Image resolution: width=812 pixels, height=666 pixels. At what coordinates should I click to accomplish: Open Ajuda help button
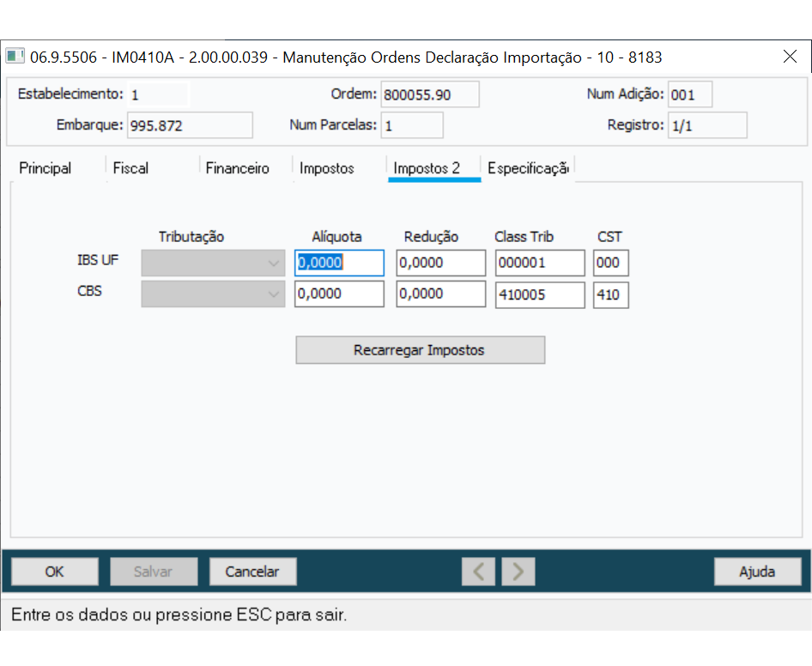(x=757, y=572)
